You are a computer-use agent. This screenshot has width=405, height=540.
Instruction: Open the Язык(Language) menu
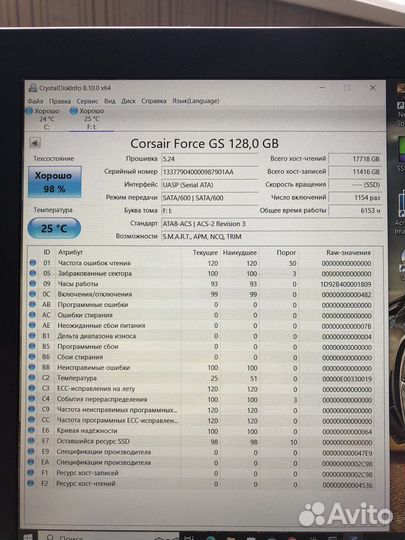coord(196,101)
